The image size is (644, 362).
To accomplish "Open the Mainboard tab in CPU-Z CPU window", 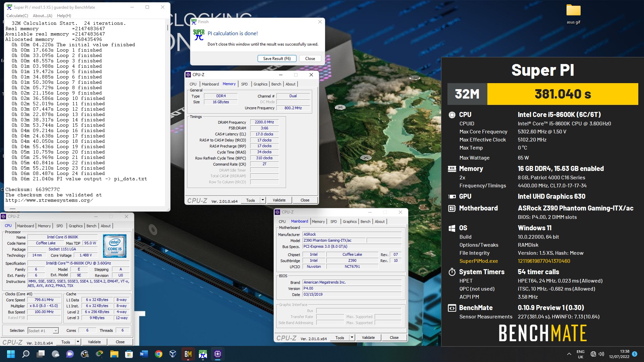I will 25,226.
